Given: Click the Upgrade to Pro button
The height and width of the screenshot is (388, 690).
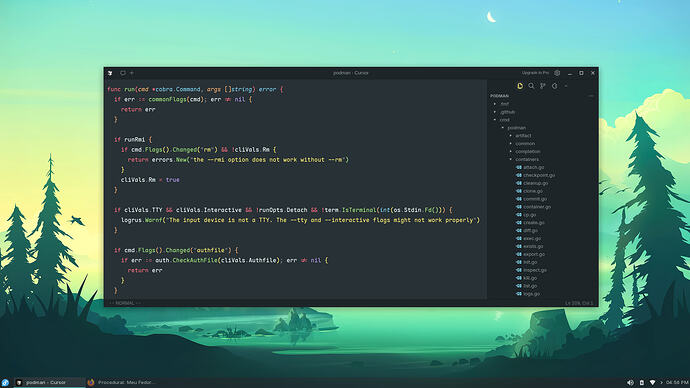Looking at the screenshot, I should (x=536, y=73).
